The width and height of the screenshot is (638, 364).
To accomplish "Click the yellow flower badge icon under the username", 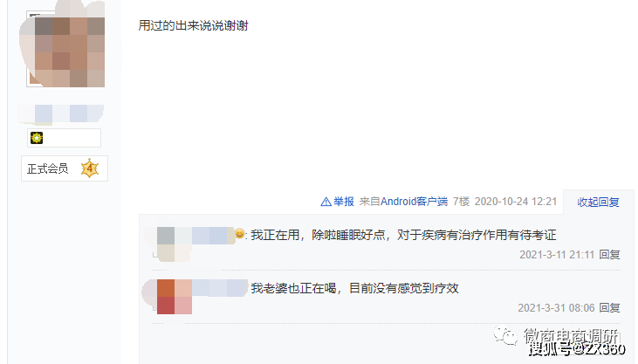I will click(x=37, y=138).
